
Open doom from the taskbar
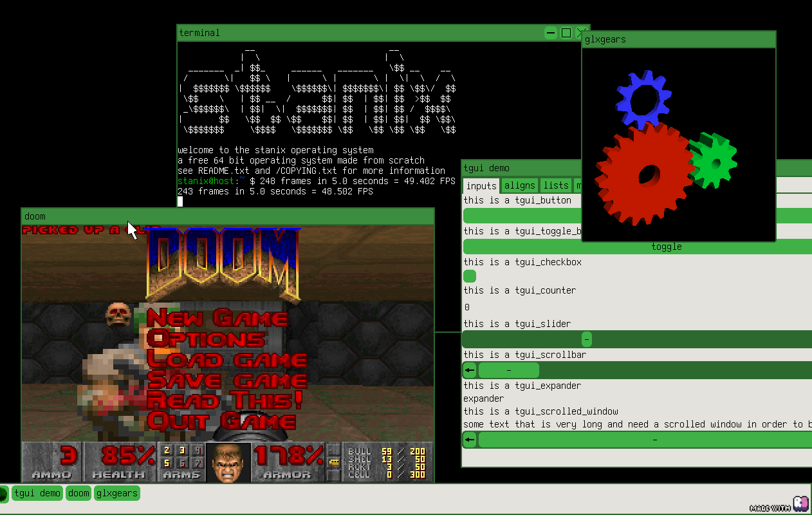[78, 494]
